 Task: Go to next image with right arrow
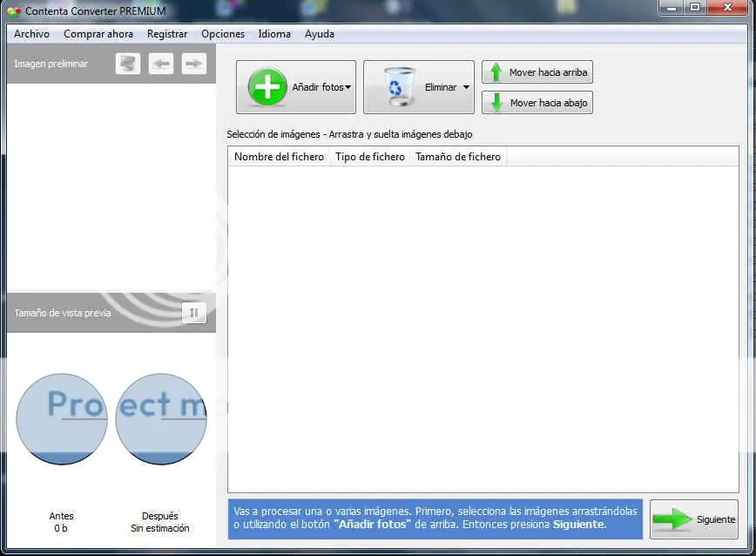pyautogui.click(x=194, y=64)
